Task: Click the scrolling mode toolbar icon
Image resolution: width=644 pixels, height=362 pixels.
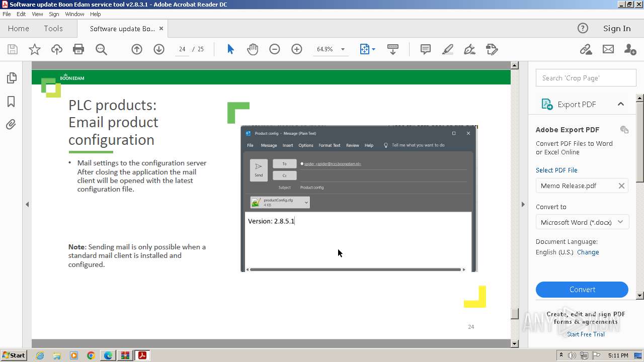Action: [x=393, y=49]
